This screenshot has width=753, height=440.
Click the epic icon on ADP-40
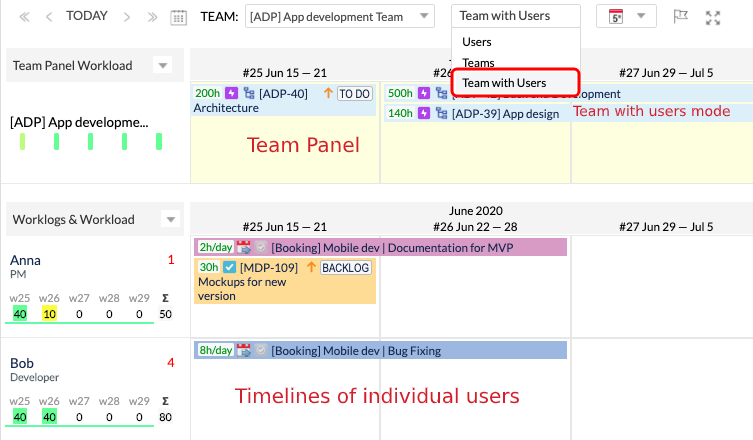tap(231, 93)
